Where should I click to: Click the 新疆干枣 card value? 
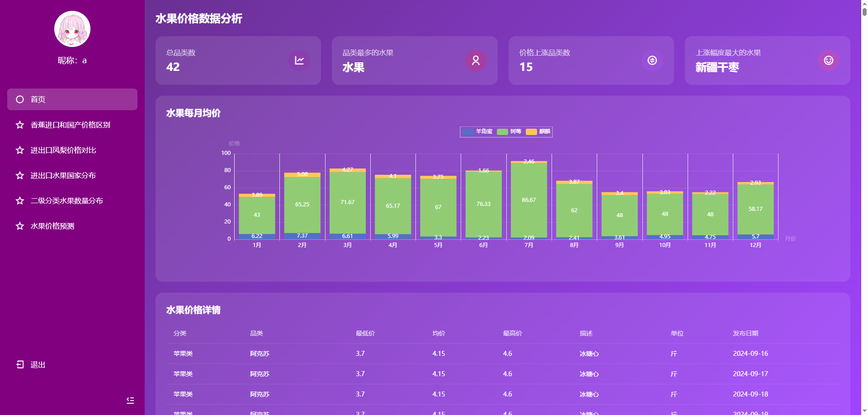pyautogui.click(x=717, y=67)
